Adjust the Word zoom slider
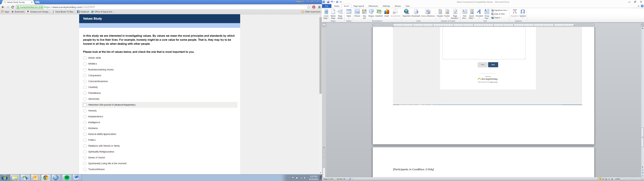 pyautogui.click(x=632, y=179)
